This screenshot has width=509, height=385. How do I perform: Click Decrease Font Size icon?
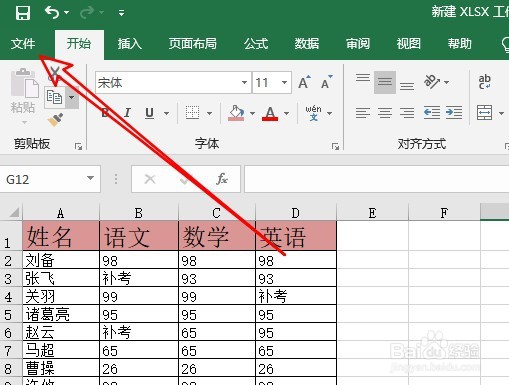327,82
